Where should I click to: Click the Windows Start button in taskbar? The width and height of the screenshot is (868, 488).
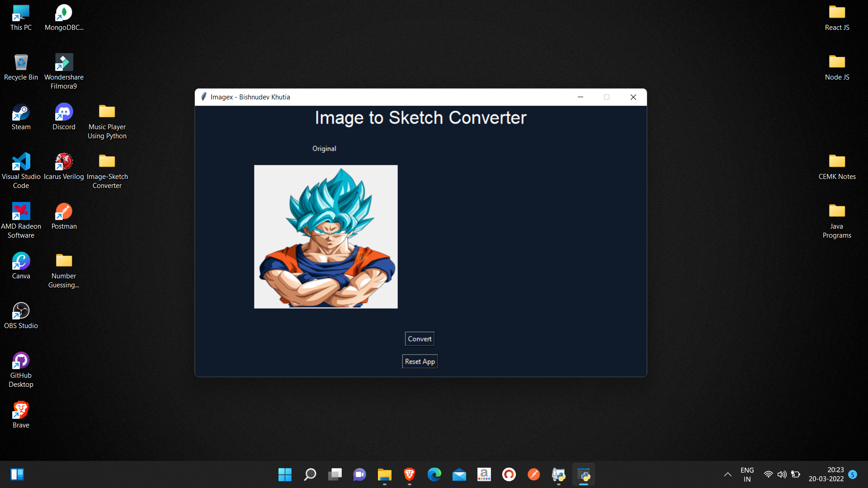coord(285,474)
